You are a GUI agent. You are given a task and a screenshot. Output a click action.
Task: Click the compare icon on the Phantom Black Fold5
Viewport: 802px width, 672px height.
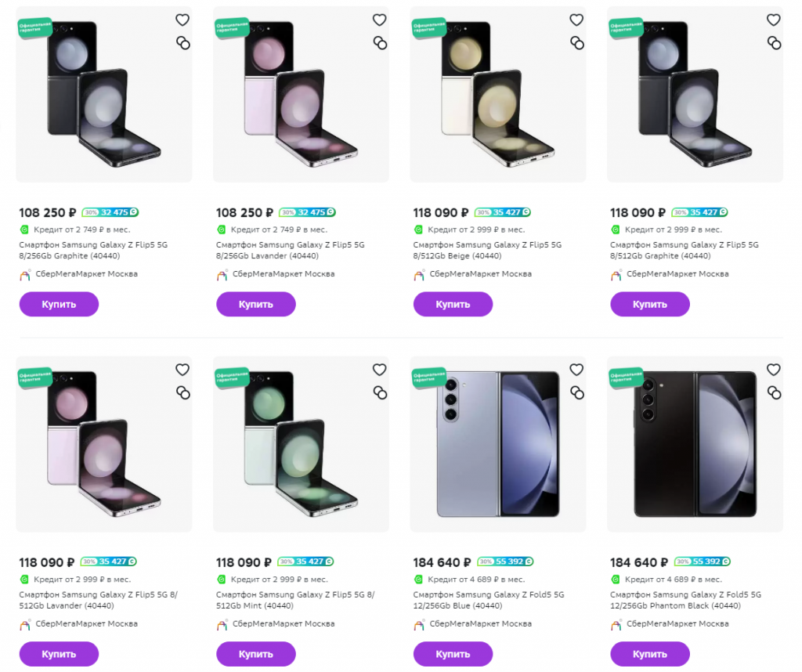coord(774,392)
